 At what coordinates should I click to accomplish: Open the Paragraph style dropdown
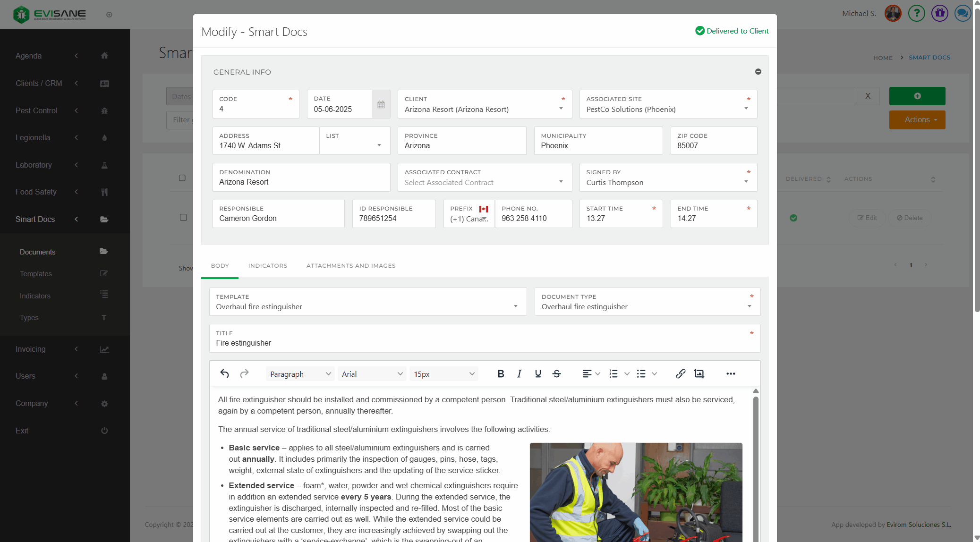coord(300,374)
